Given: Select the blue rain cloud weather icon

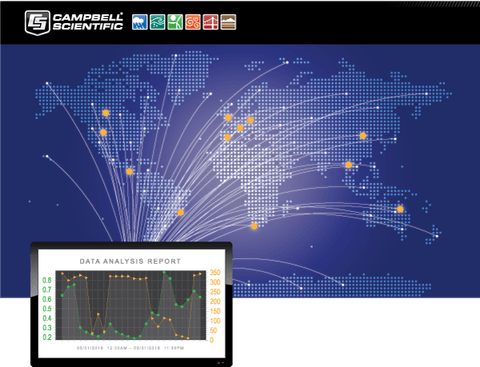Looking at the screenshot, I should click(140, 22).
